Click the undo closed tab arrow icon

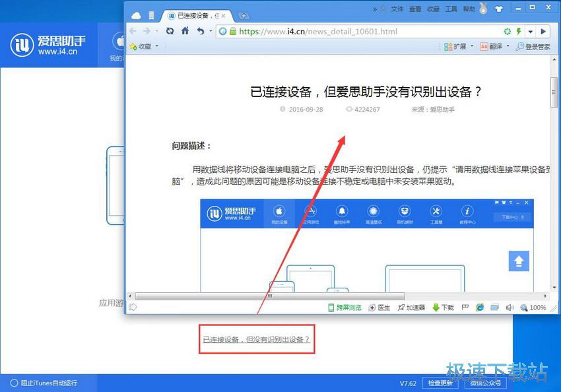(201, 31)
